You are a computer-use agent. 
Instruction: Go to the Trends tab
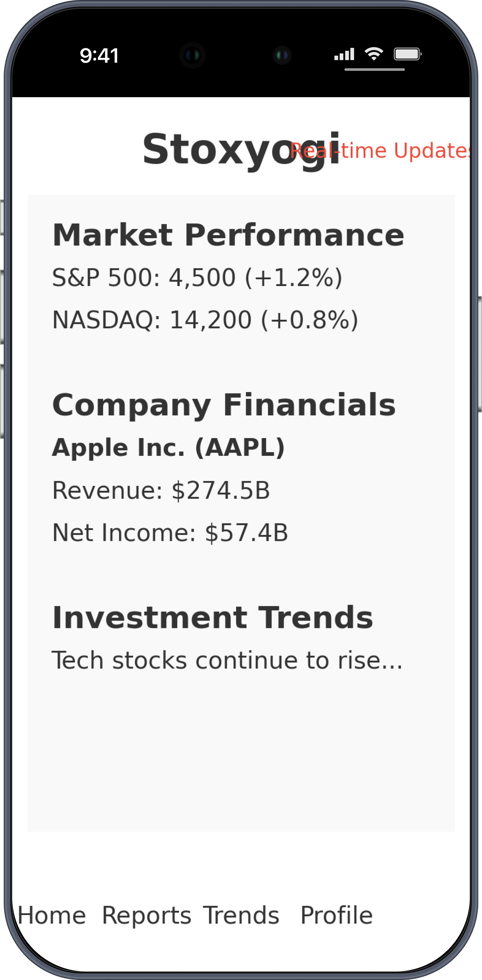[241, 915]
